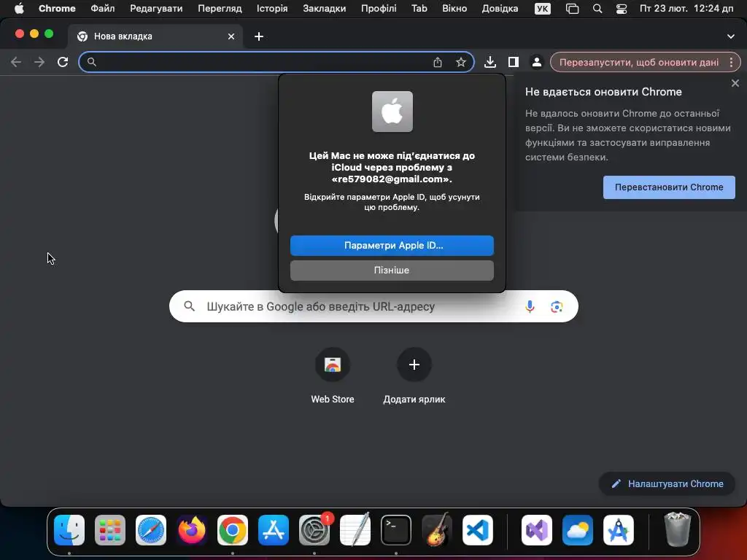Expand the tab search chevron
This screenshot has width=747, height=560.
click(x=730, y=36)
